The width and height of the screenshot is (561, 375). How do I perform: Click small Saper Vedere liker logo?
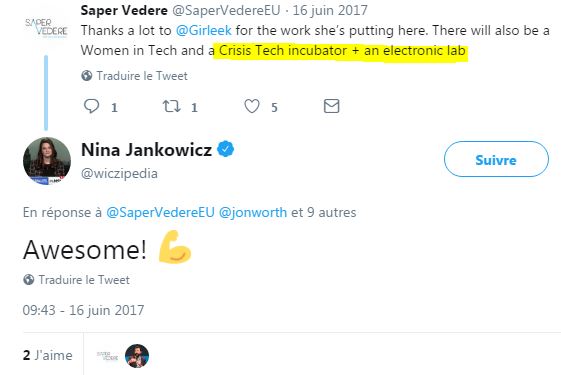point(107,356)
